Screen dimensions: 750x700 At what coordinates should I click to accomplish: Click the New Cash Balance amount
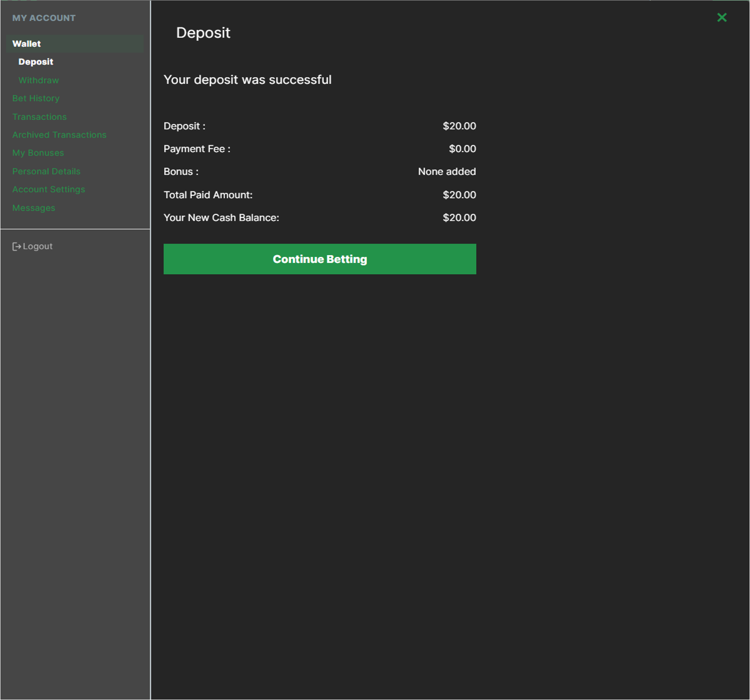[x=459, y=218]
